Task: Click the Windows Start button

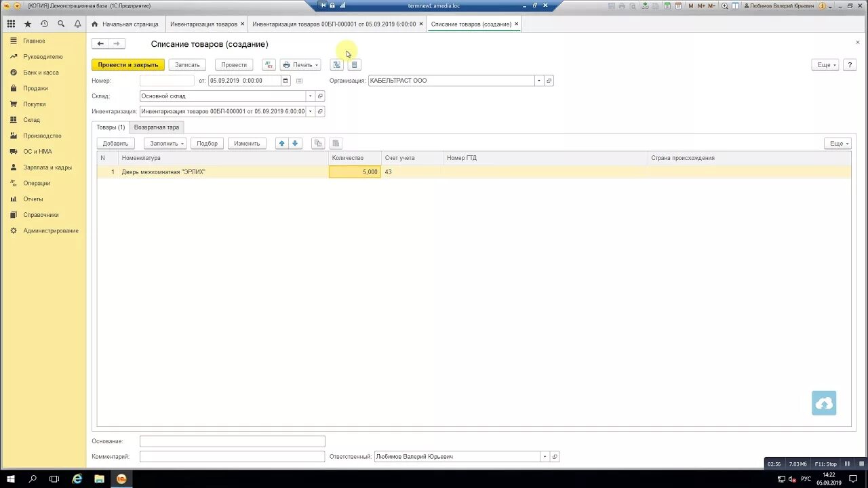Action: [x=11, y=479]
